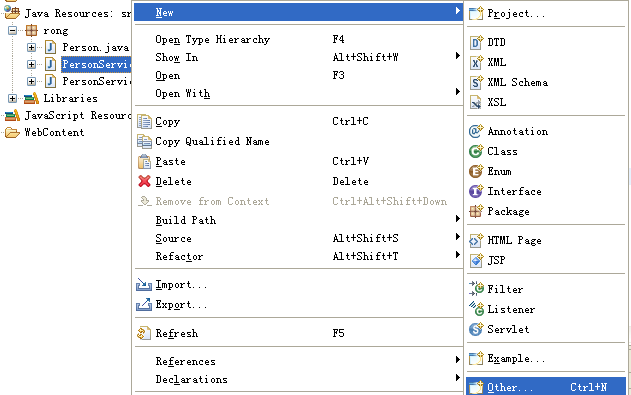
Task: Expand the Person.java tree node
Action: tap(31, 47)
